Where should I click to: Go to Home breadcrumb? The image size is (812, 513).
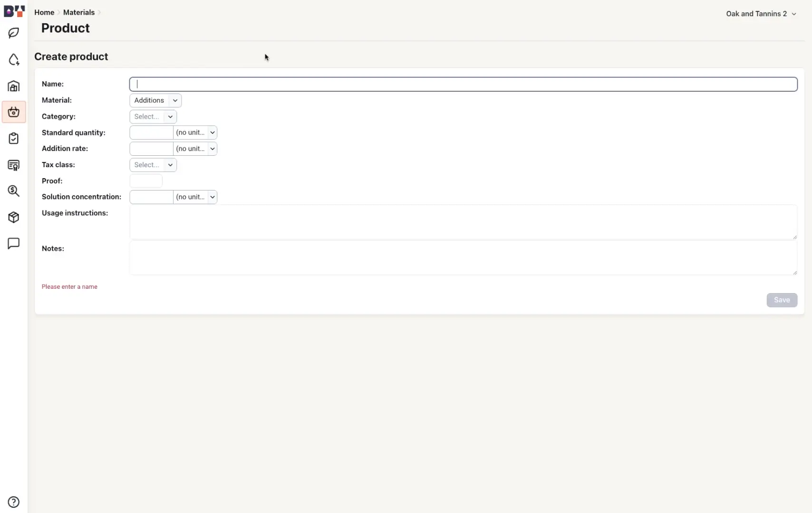pyautogui.click(x=44, y=12)
